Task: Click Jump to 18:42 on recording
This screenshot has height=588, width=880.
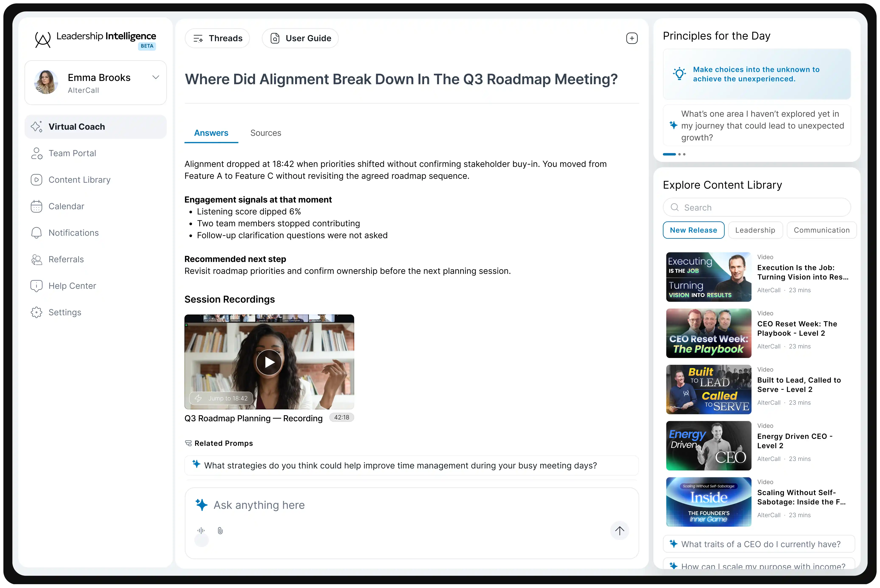Action: pos(221,398)
